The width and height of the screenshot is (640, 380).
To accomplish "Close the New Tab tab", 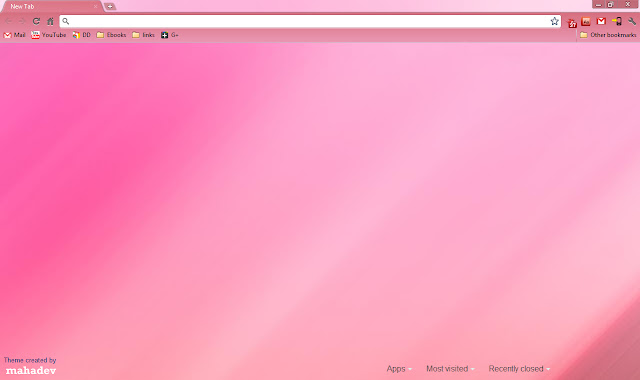I will (96, 7).
